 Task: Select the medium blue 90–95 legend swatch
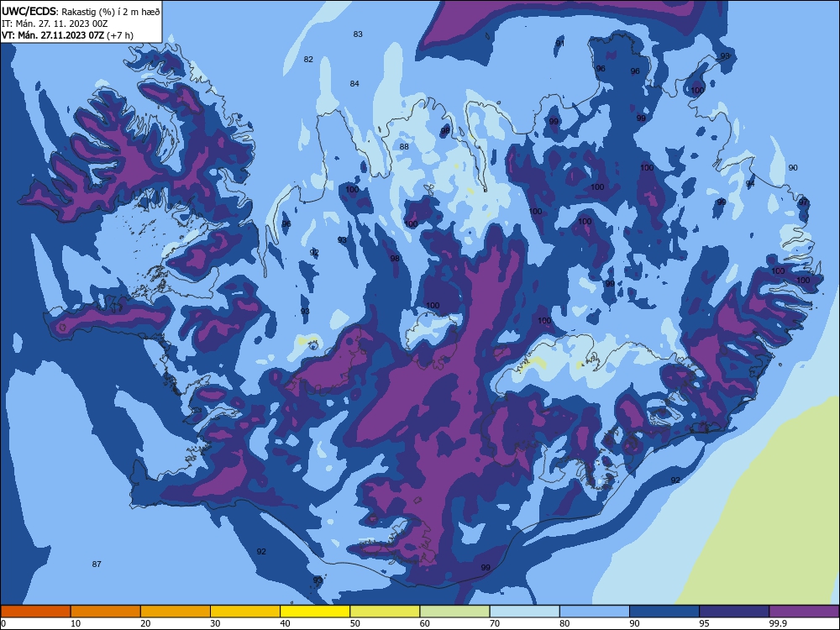click(664, 612)
